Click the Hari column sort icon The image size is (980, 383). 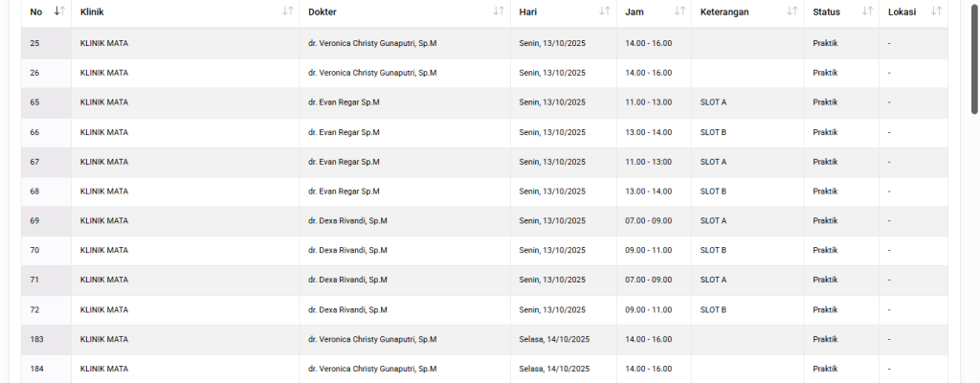[x=604, y=11]
